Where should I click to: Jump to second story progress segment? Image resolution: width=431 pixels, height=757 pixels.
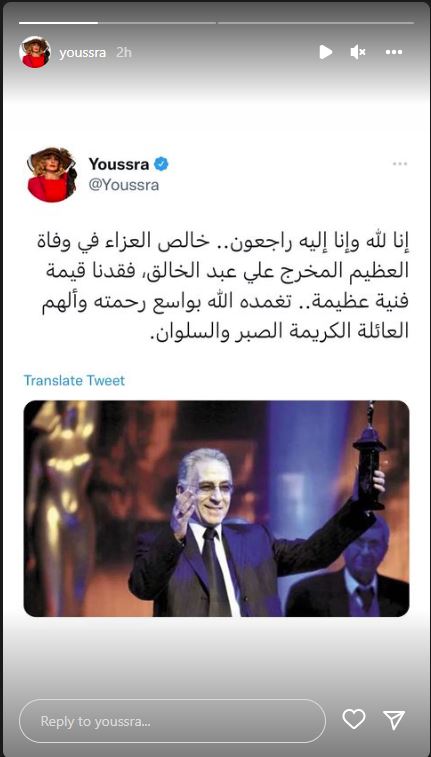coord(157,23)
